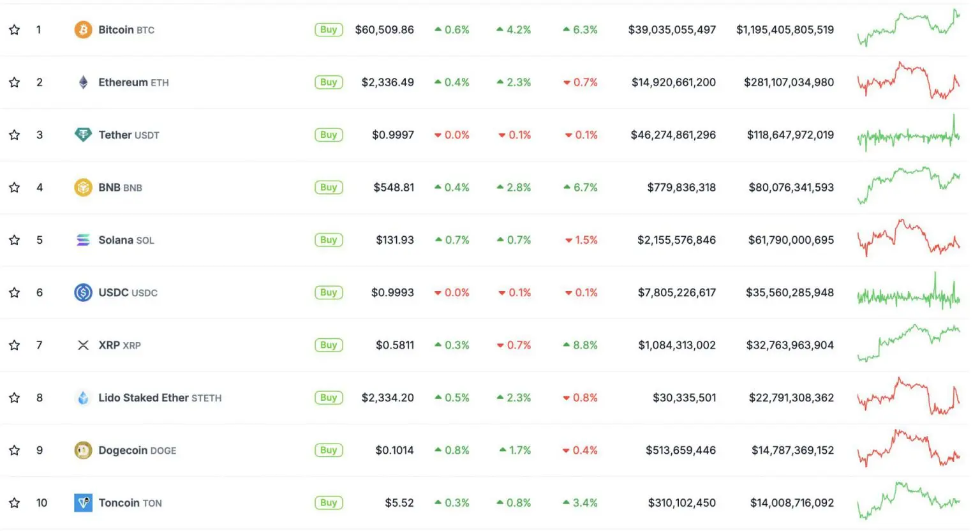980x531 pixels.
Task: Click XRP 7-day change 8.8%
Action: (x=580, y=345)
